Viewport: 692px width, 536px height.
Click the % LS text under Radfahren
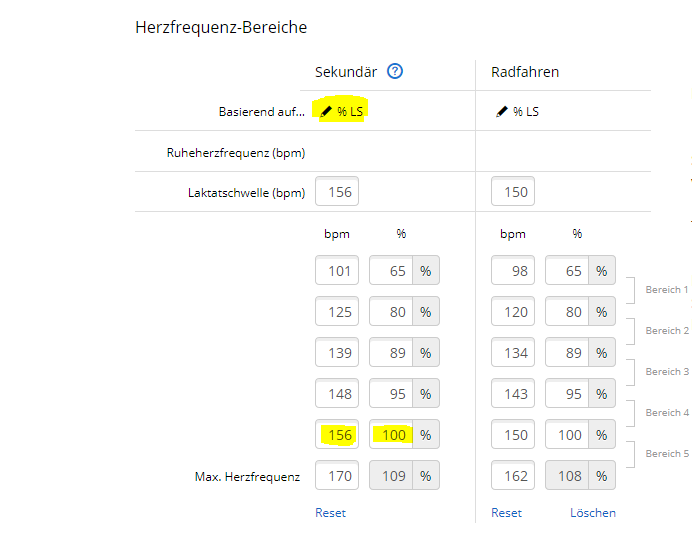[x=526, y=112]
